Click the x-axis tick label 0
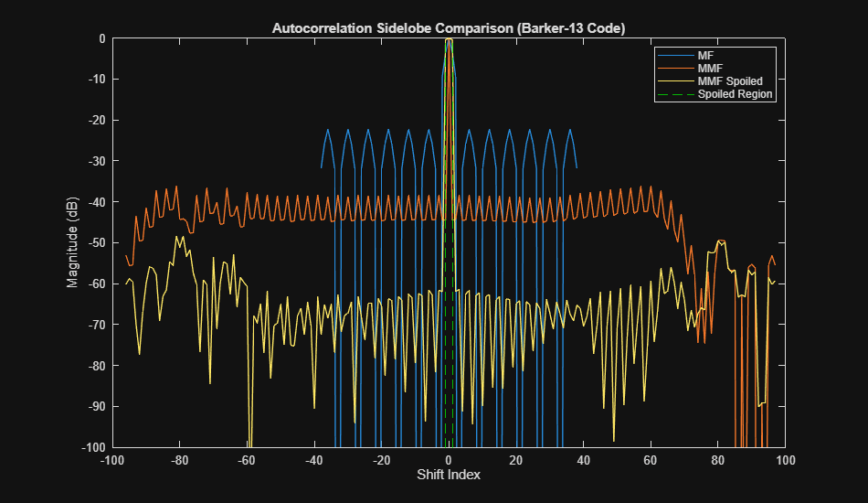 point(449,460)
